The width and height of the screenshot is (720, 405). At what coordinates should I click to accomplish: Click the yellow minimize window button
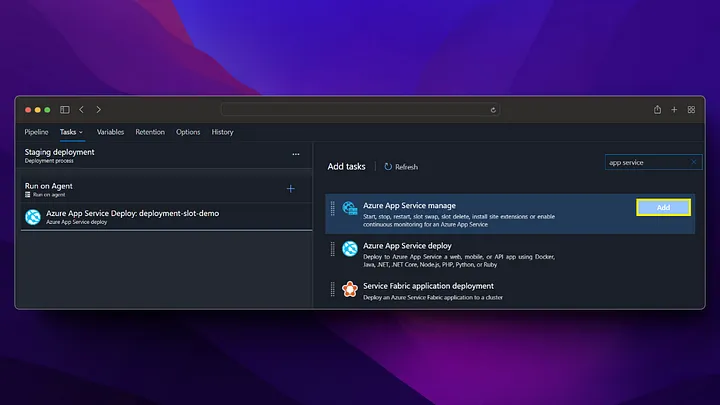38,110
